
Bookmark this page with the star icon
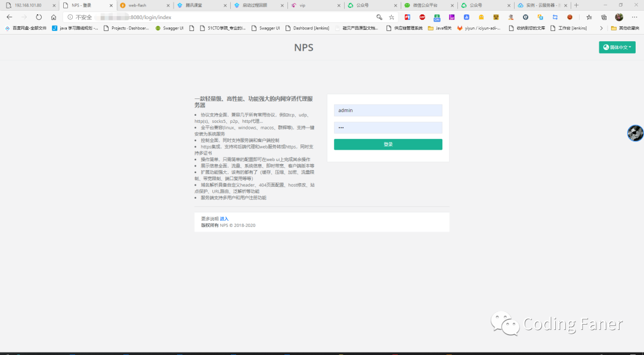(391, 17)
